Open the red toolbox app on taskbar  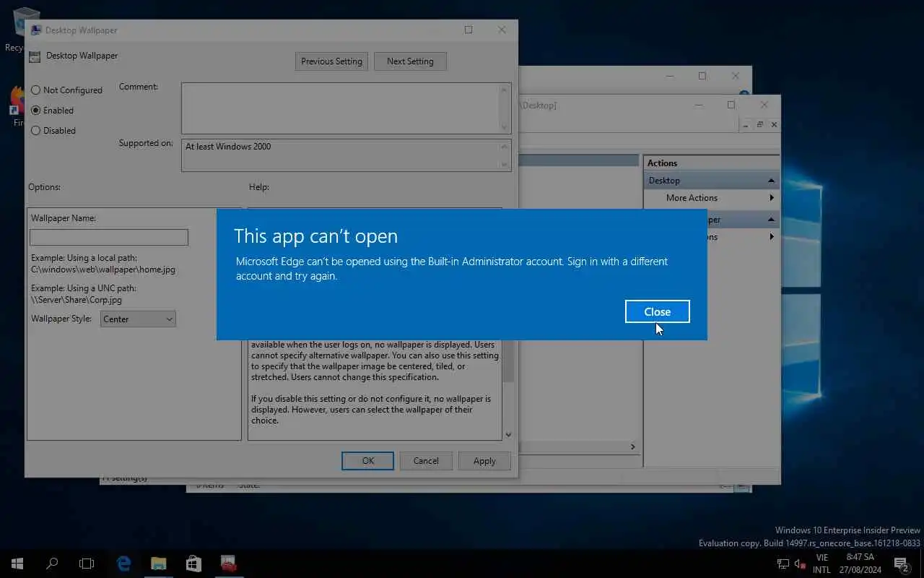click(x=228, y=564)
